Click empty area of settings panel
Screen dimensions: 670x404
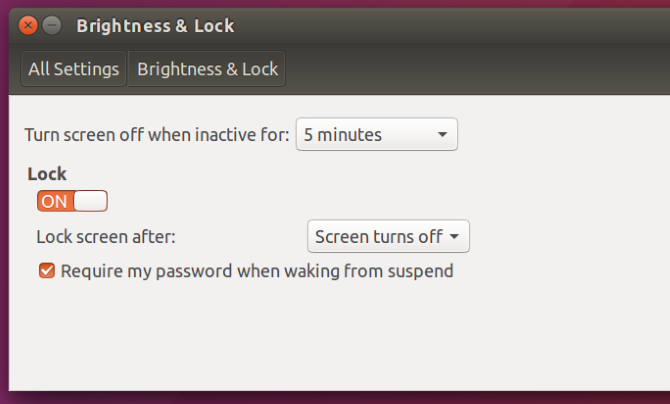tap(400, 340)
